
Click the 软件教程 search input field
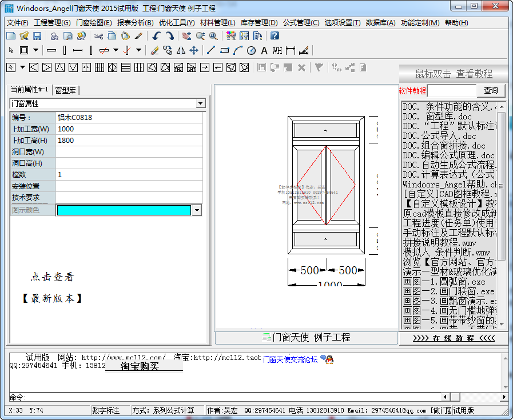click(x=451, y=90)
